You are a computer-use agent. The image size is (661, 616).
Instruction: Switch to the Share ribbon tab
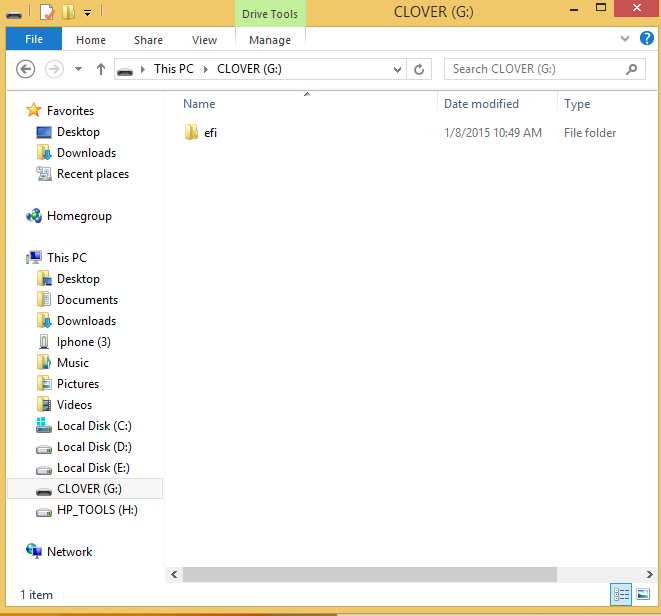click(x=148, y=40)
